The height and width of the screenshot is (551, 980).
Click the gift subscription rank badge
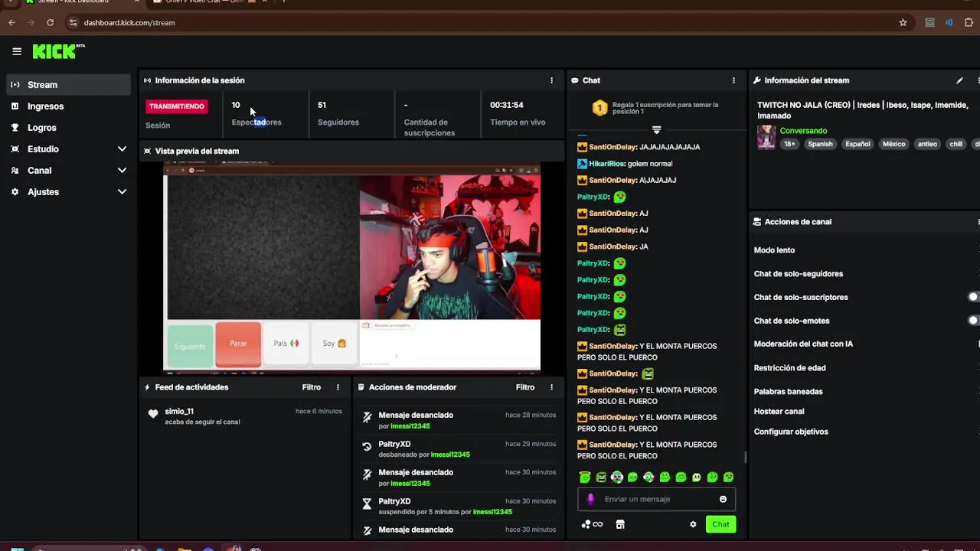(599, 109)
